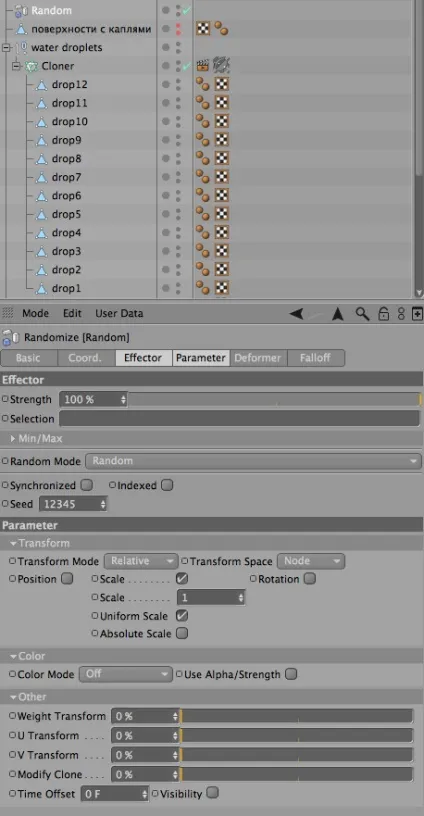Open the Transform Space dropdown
Viewport: 424px width, 816px height.
(311, 561)
